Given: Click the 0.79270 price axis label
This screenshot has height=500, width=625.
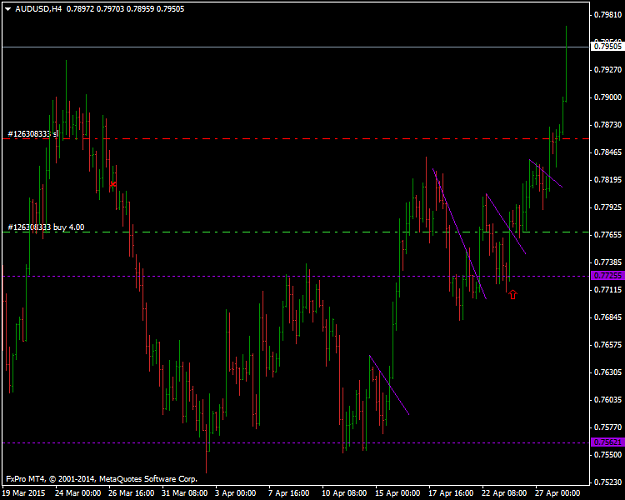Looking at the screenshot, I should pyautogui.click(x=607, y=70).
